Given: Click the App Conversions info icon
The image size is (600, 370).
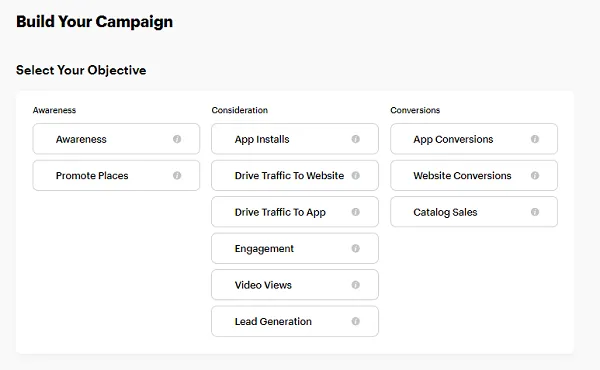Looking at the screenshot, I should coord(535,139).
